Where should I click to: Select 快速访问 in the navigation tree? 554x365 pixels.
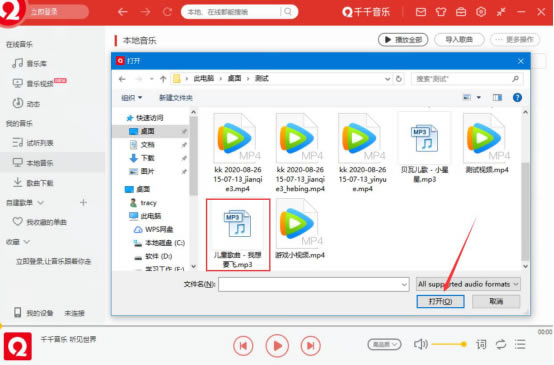pyautogui.click(x=146, y=118)
